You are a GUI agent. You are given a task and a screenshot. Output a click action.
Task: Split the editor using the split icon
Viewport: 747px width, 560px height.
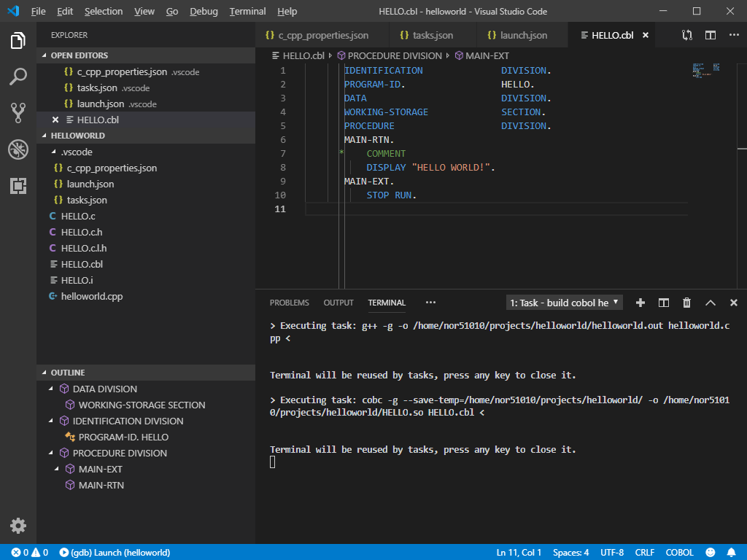(x=710, y=34)
